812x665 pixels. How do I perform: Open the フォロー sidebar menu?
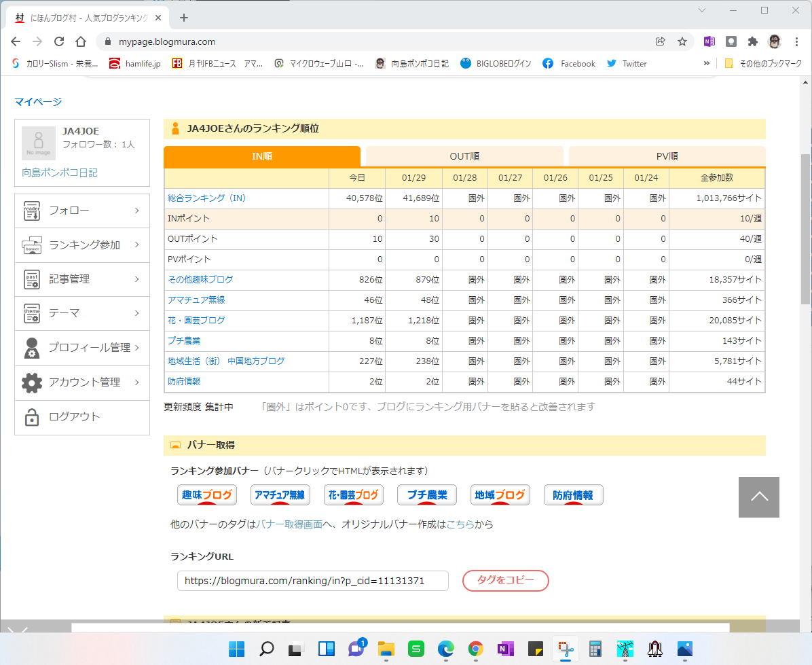pyautogui.click(x=82, y=211)
